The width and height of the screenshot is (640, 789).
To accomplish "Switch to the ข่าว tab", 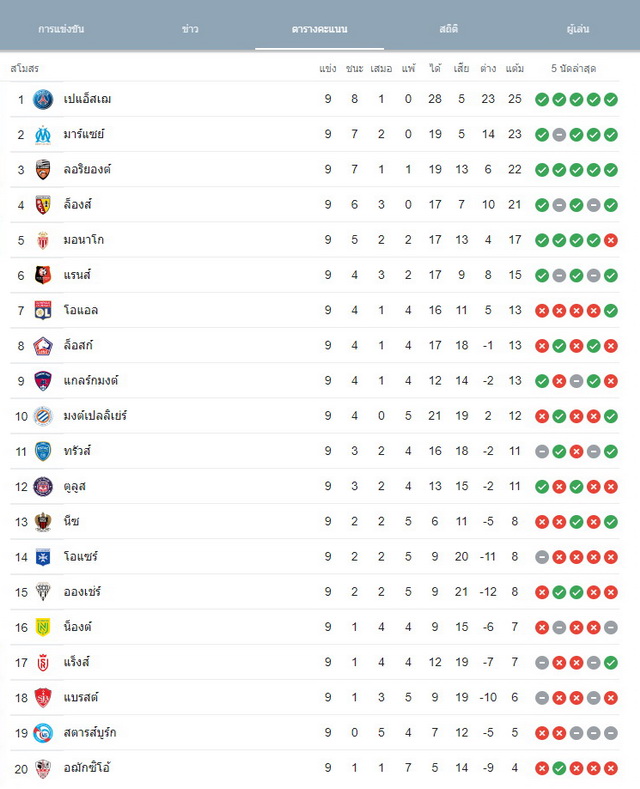I will click(x=190, y=29).
